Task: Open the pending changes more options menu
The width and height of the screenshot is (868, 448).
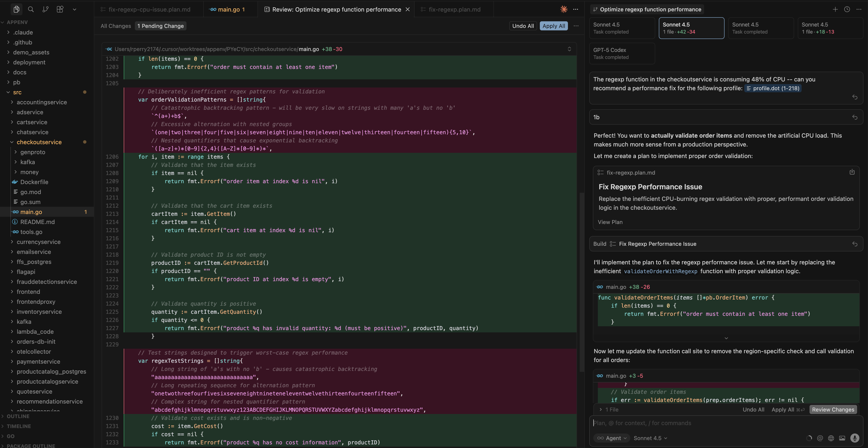Action: click(576, 26)
